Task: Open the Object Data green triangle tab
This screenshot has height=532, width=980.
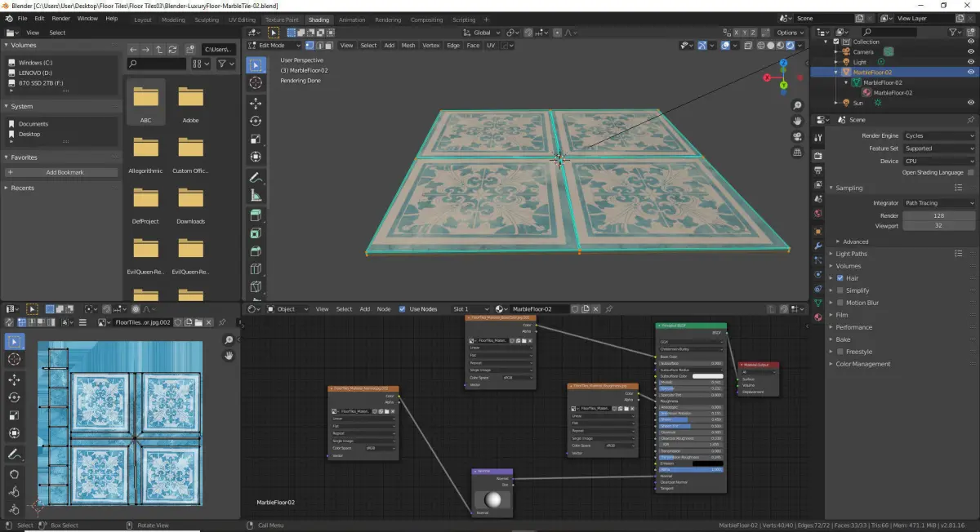Action: tap(818, 303)
